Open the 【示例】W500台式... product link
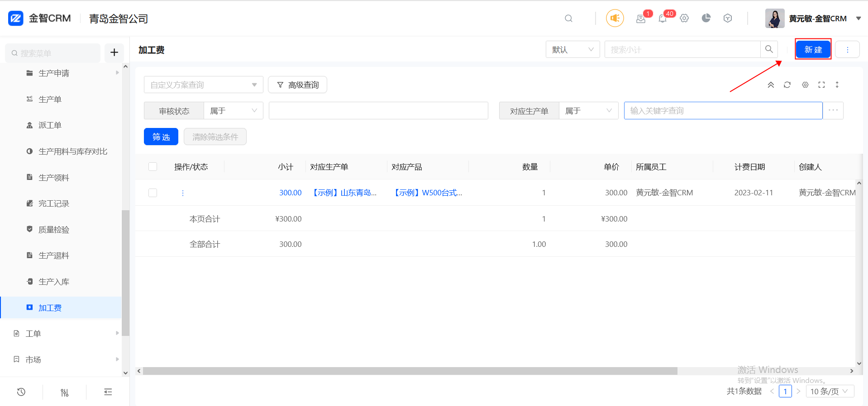The image size is (868, 406). coord(427,193)
